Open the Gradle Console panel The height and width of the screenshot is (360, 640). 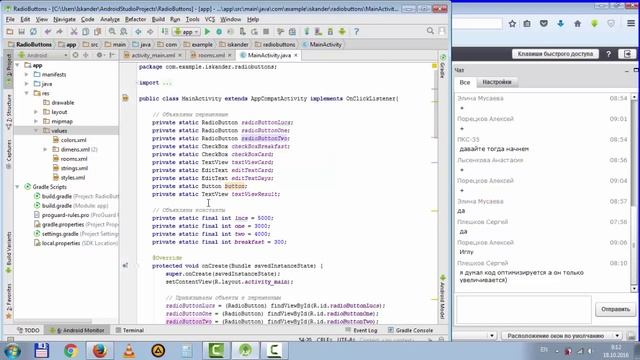pos(410,330)
